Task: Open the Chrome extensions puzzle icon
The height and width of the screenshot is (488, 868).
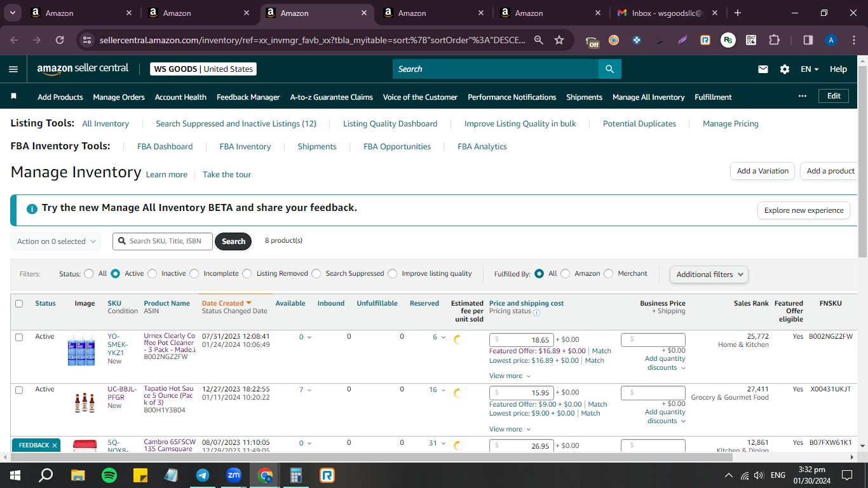Action: 774,40
